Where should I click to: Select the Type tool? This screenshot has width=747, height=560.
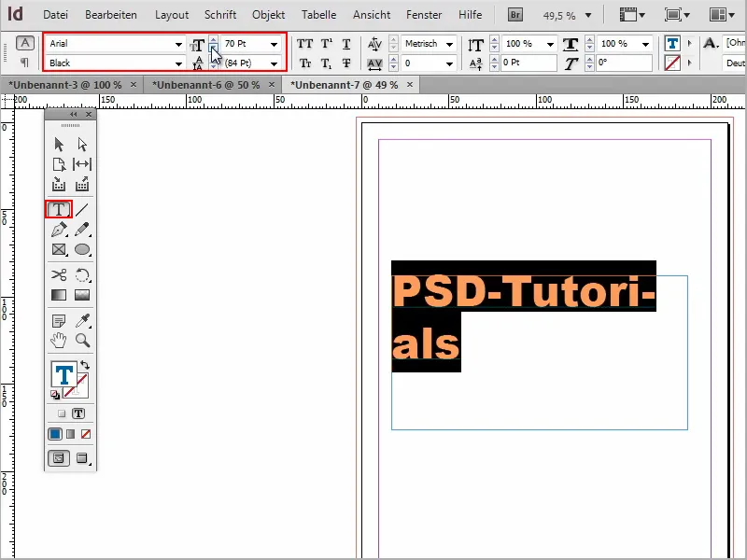point(59,209)
